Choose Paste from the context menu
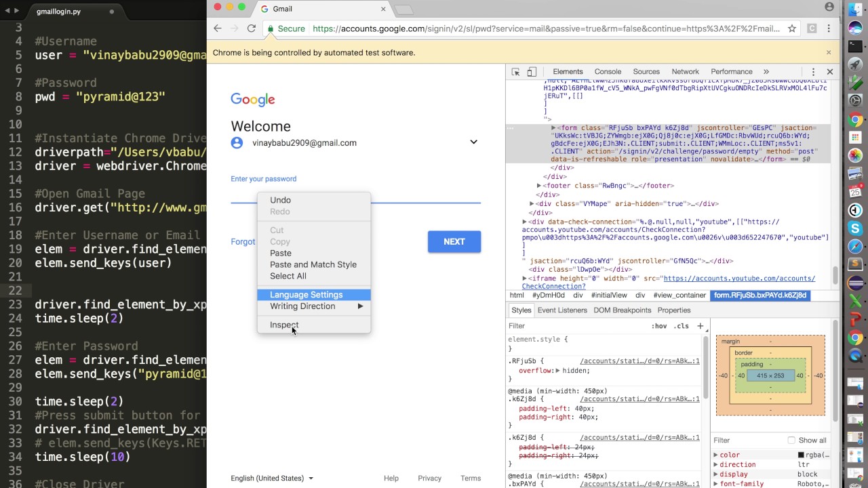The image size is (868, 488). point(314,253)
